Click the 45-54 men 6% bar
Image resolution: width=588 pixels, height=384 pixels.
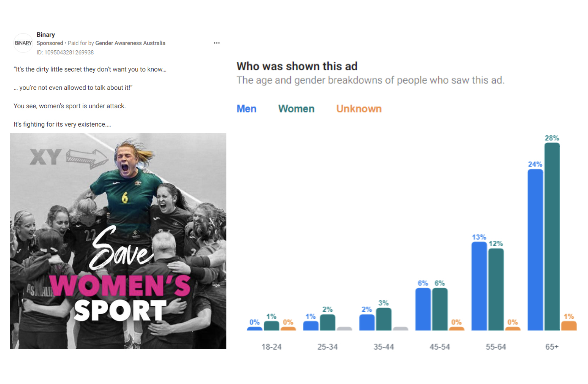point(423,309)
